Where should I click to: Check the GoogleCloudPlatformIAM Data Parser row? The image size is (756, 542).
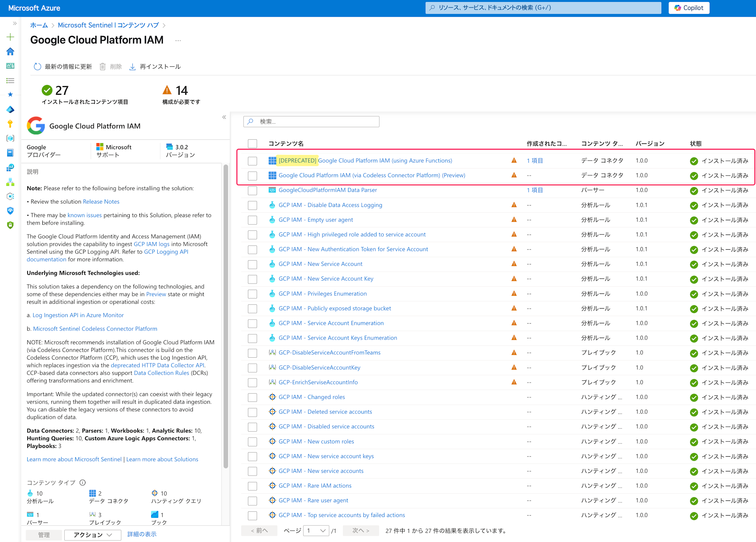pos(253,190)
